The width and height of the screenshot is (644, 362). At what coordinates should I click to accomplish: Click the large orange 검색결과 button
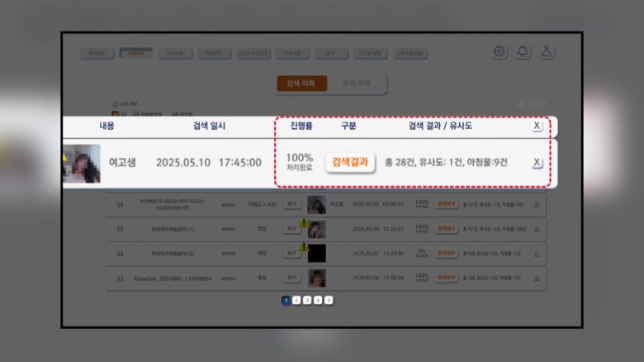[x=350, y=162]
